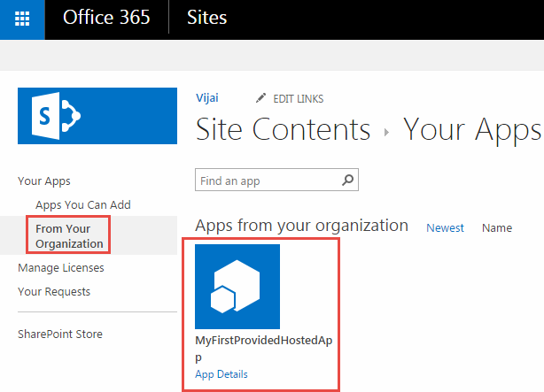
Task: Open the Office 365 app launcher waffle
Action: coord(22,19)
